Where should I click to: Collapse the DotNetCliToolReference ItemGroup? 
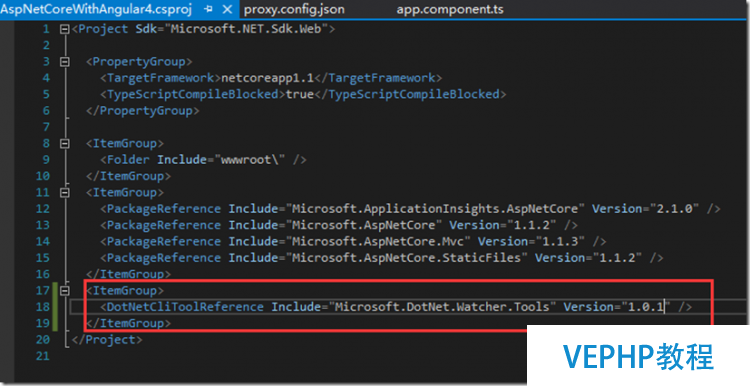(x=64, y=291)
